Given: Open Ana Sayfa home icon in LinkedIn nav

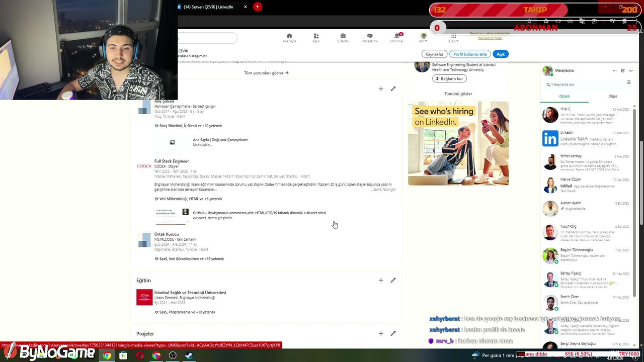Looking at the screenshot, I should (289, 38).
